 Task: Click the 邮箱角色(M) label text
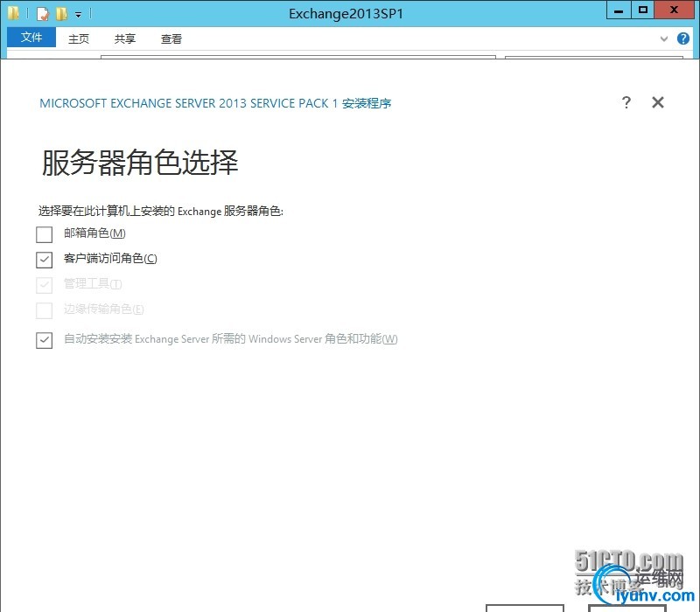point(94,233)
